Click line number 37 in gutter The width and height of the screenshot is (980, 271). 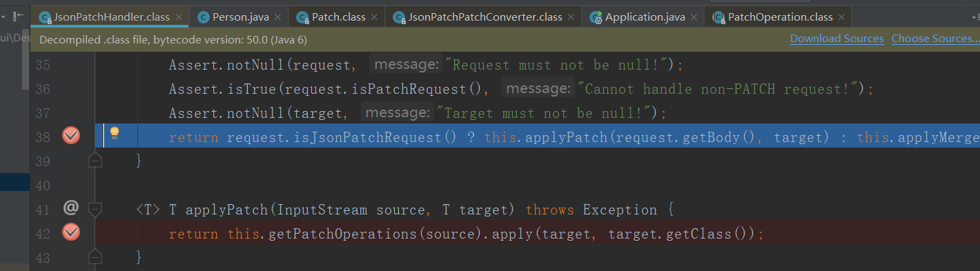tap(42, 114)
